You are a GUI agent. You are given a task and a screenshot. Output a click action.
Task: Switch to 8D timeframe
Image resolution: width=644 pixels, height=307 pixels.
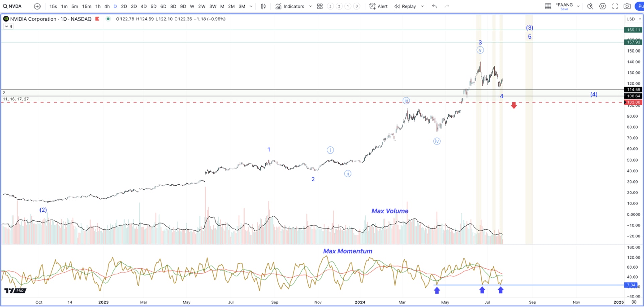[173, 6]
